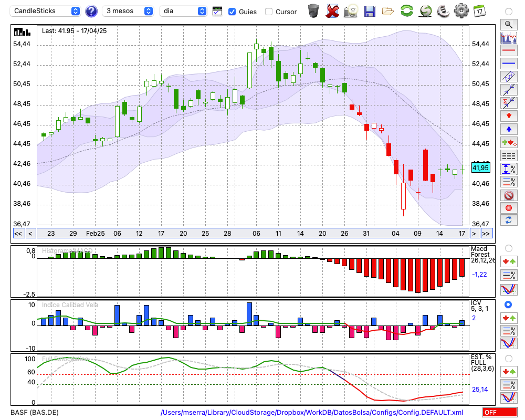This screenshot has width=525, height=420.
Task: Click ICV panel oscillator curve button
Action: (x=509, y=343)
